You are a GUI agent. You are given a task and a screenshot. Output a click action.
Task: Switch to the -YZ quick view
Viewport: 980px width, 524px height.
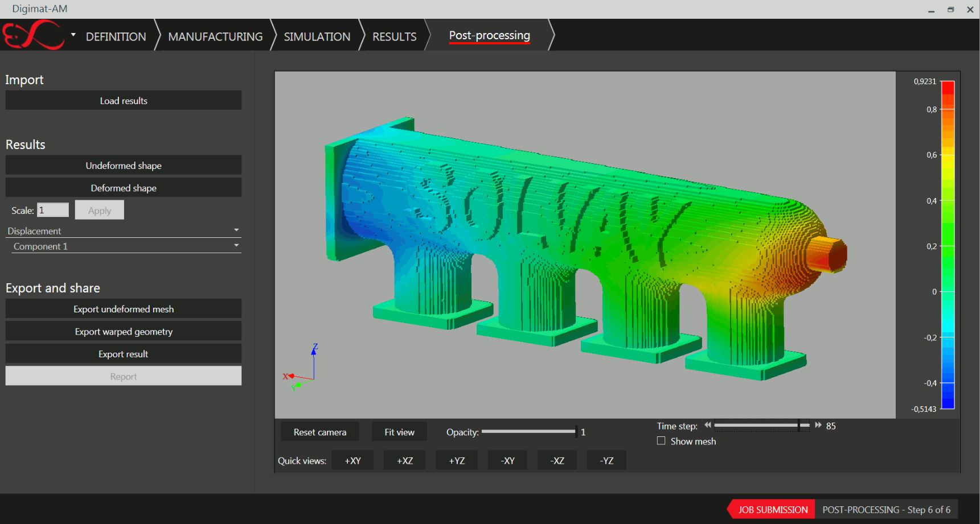point(606,461)
